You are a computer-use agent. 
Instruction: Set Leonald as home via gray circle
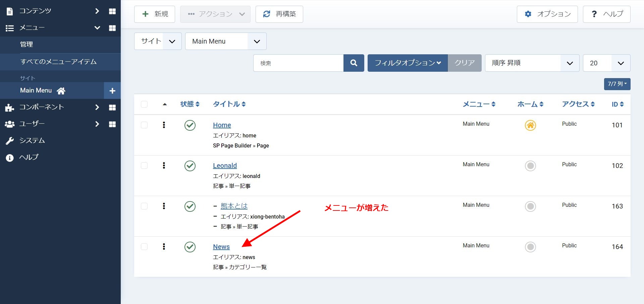(x=530, y=166)
